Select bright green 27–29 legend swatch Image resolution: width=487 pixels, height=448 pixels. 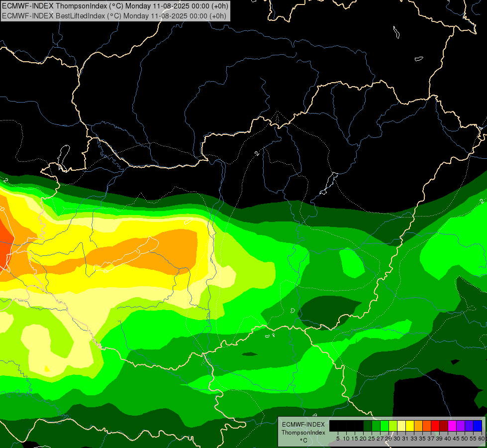(x=385, y=426)
